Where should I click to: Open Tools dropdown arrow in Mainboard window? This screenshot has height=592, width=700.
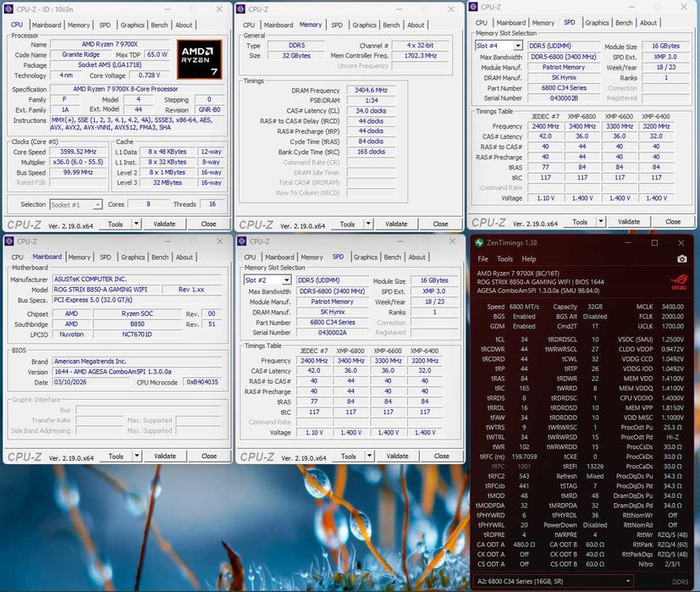coord(136,456)
